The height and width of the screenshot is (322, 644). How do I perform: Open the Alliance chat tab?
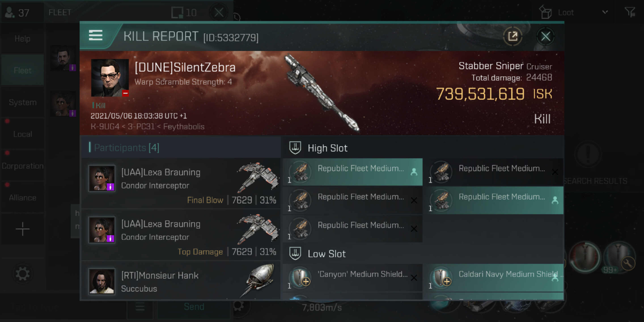click(x=23, y=197)
